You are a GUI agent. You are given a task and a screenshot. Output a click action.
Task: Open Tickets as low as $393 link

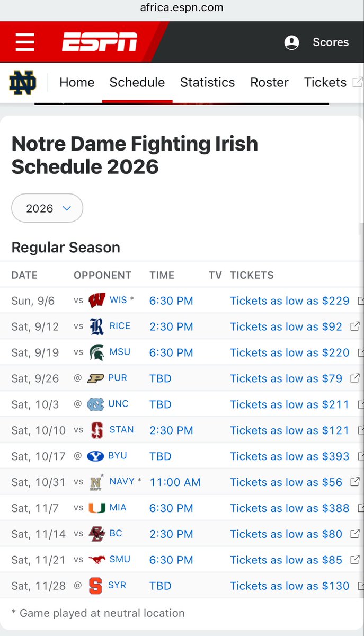pyautogui.click(x=290, y=456)
